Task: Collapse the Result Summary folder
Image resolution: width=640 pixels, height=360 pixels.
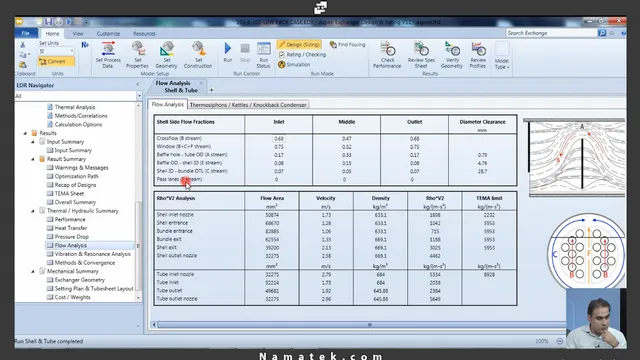Action: (x=33, y=159)
